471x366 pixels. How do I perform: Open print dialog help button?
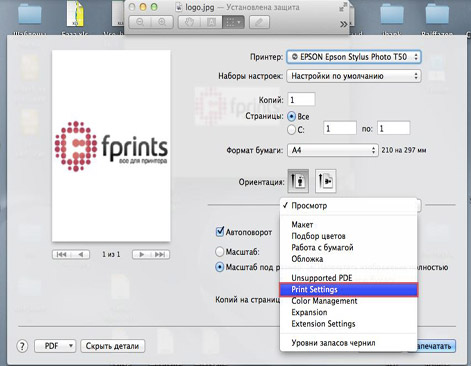pyautogui.click(x=22, y=346)
